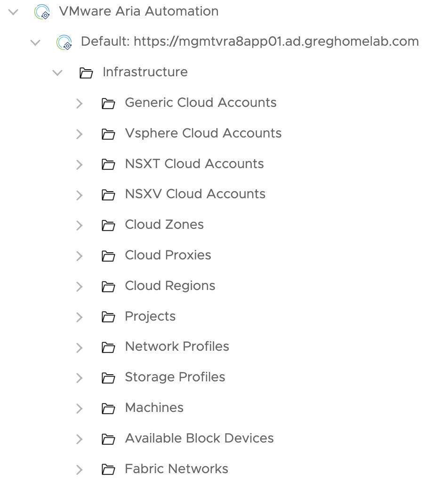448x483 pixels.
Task: Click the Storage Profiles folder icon
Action: [x=108, y=378]
